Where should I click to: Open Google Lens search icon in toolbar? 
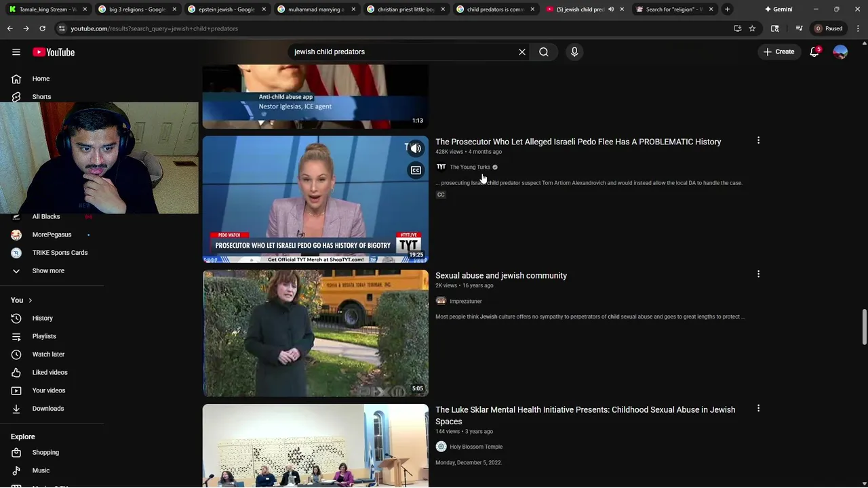click(774, 28)
